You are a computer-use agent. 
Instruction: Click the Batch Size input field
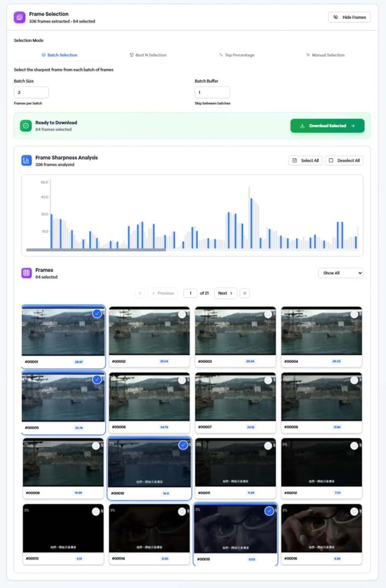click(x=31, y=93)
